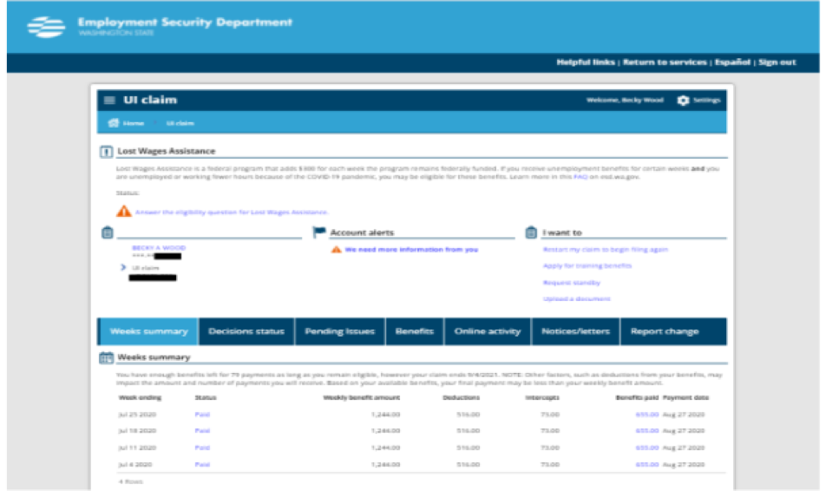Click the orange warning icon under Account alerts

[336, 250]
